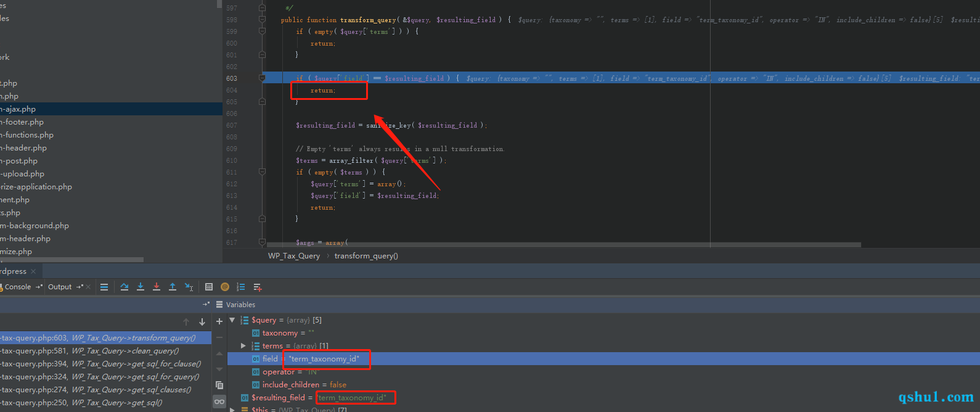Click the minus Remove Watch icon
The height and width of the screenshot is (412, 980).
pos(219,337)
